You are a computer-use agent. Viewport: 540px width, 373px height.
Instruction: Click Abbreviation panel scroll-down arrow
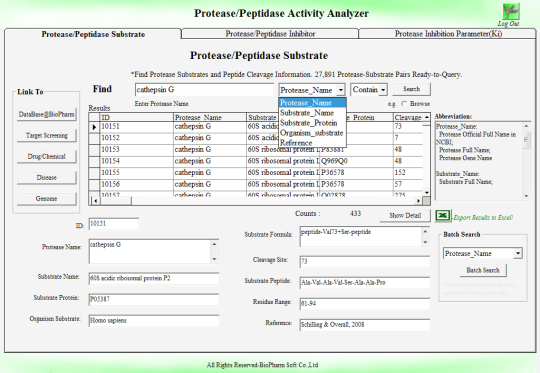click(526, 196)
